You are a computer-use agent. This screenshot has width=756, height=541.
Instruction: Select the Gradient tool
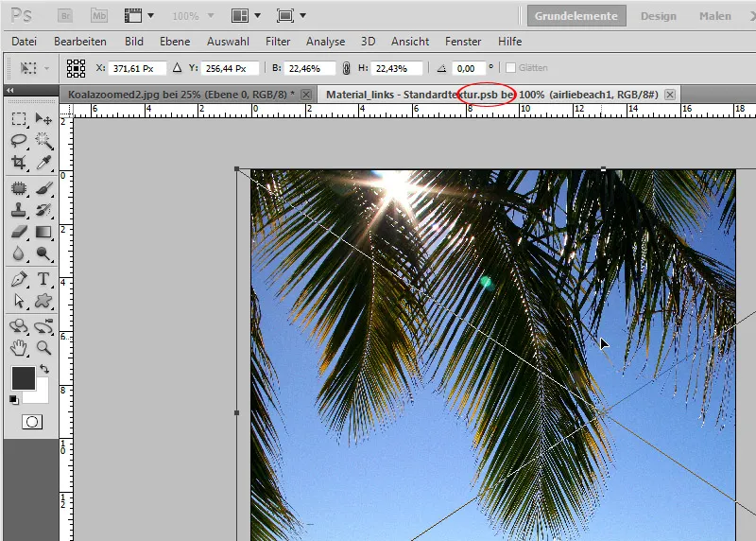click(43, 232)
